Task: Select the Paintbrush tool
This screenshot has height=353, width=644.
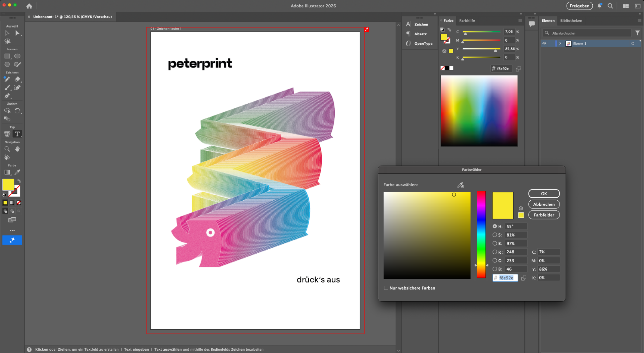Action: click(x=7, y=88)
